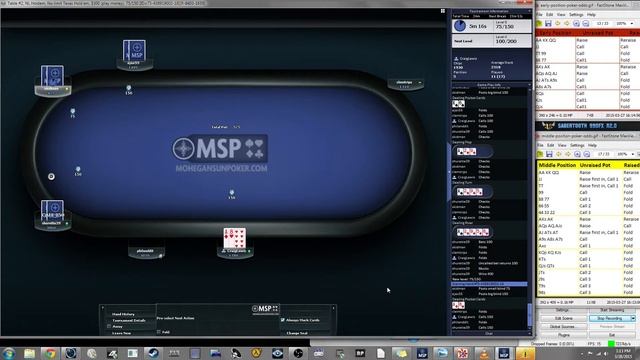Open the dropdown arrow beside Stop Recording

coord(633,318)
